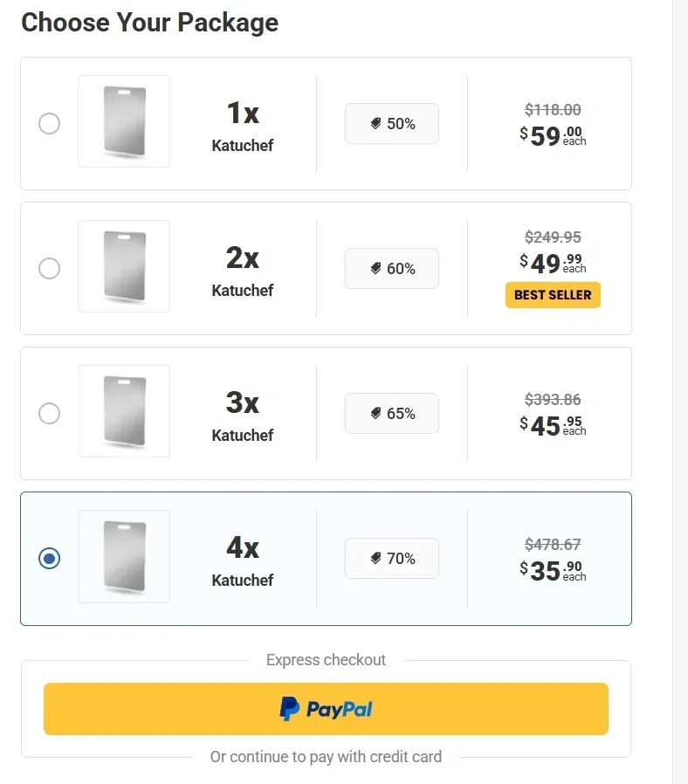Viewport: 688px width, 784px height.
Task: Select the 3x Katuchef package radio button
Action: pyautogui.click(x=49, y=413)
